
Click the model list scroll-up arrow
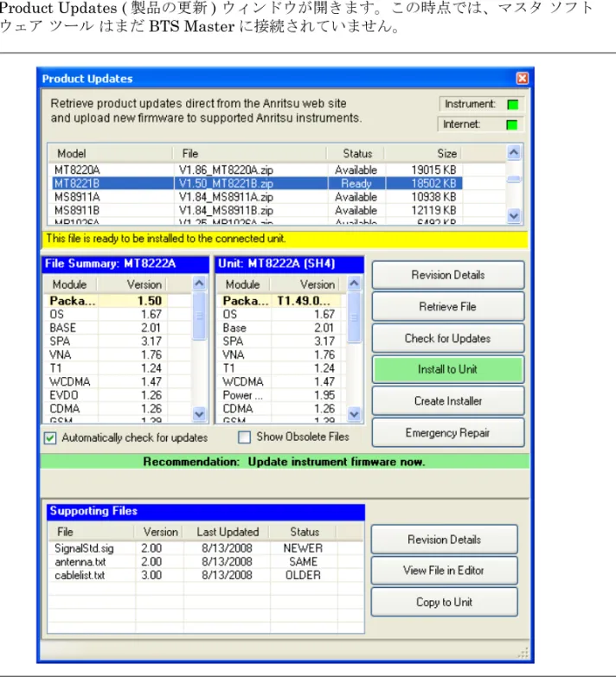(x=514, y=152)
